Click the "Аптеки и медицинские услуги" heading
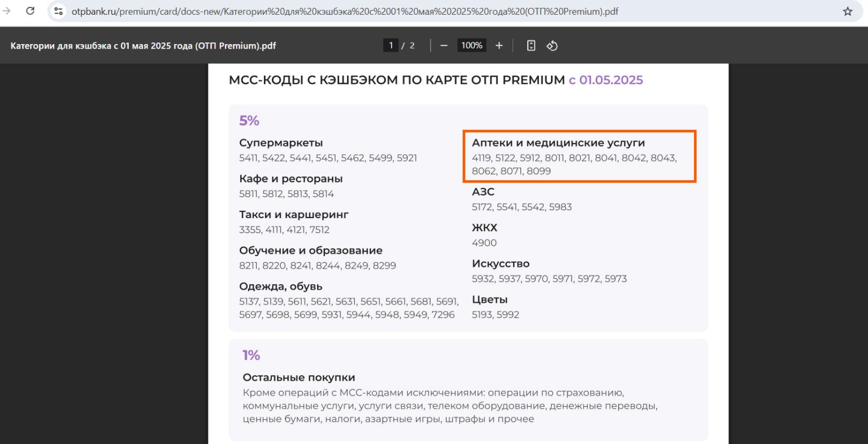The image size is (868, 444). [x=558, y=143]
